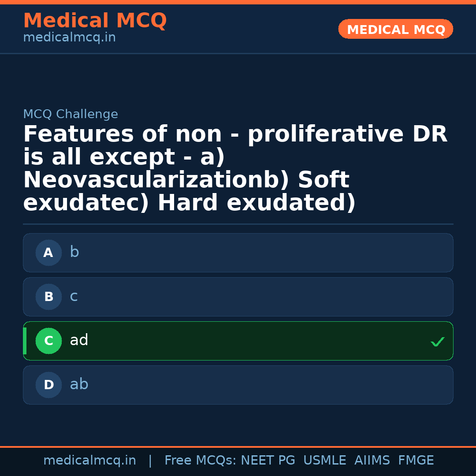476x476 pixels.
Task: Click the MCQ Challenge label
Action: [71, 114]
